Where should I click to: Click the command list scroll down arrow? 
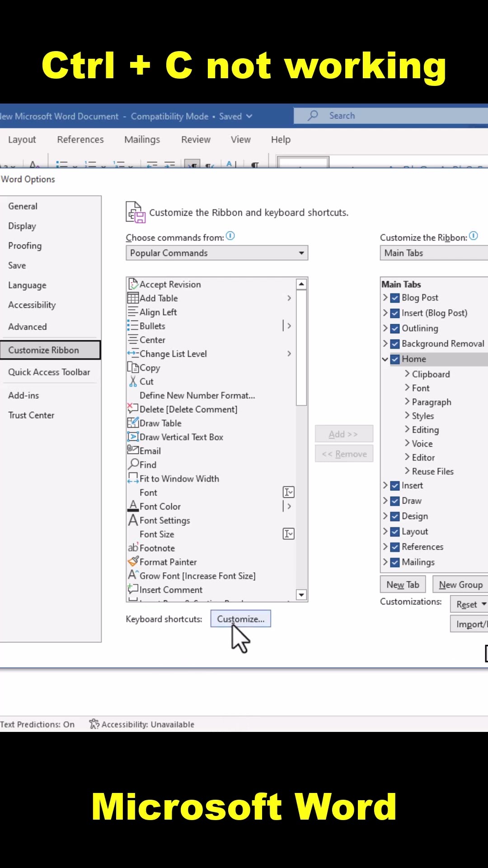pos(301,594)
